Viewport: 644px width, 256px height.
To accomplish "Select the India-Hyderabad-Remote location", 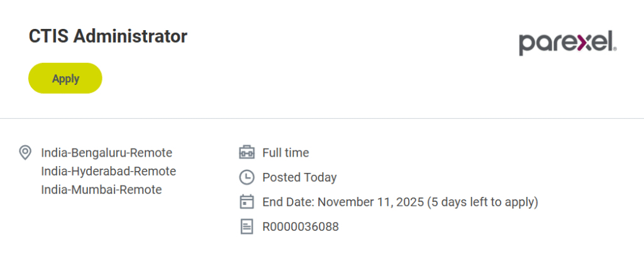I will coord(108,171).
